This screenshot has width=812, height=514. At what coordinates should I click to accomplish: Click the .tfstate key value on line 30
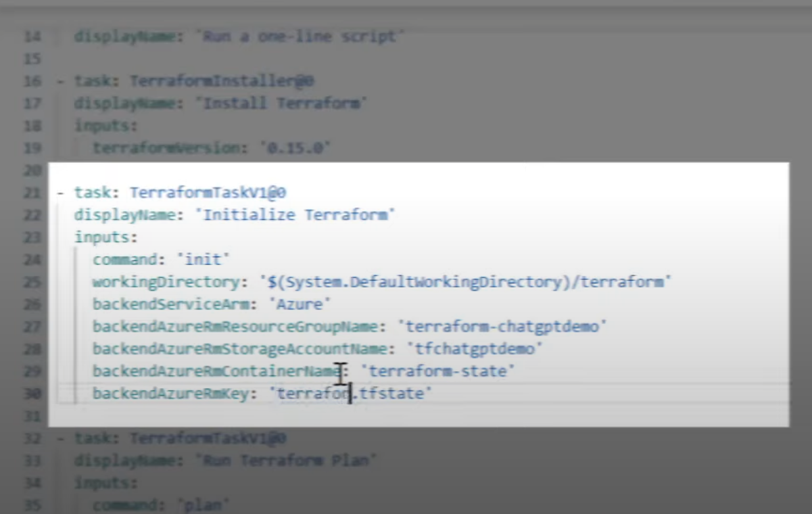(x=350, y=393)
